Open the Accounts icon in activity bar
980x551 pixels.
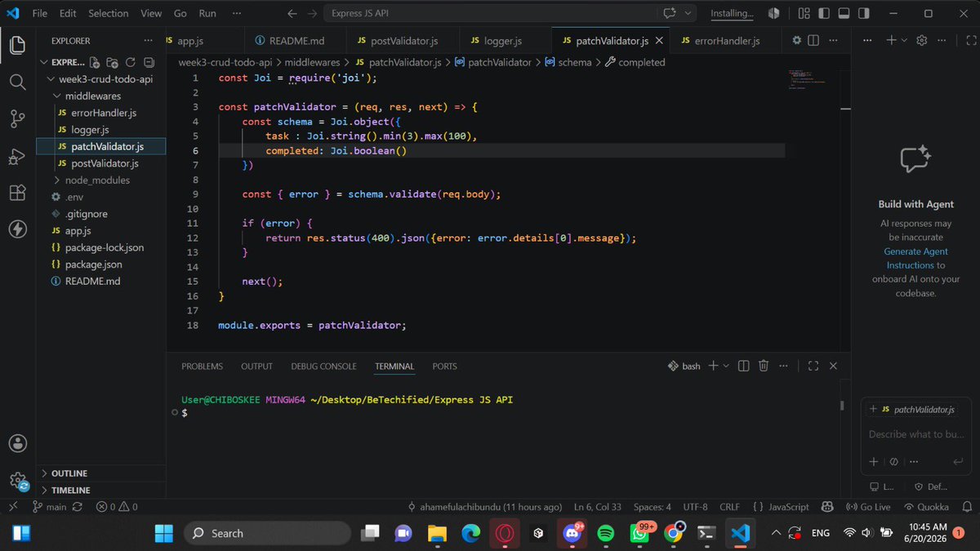(17, 443)
